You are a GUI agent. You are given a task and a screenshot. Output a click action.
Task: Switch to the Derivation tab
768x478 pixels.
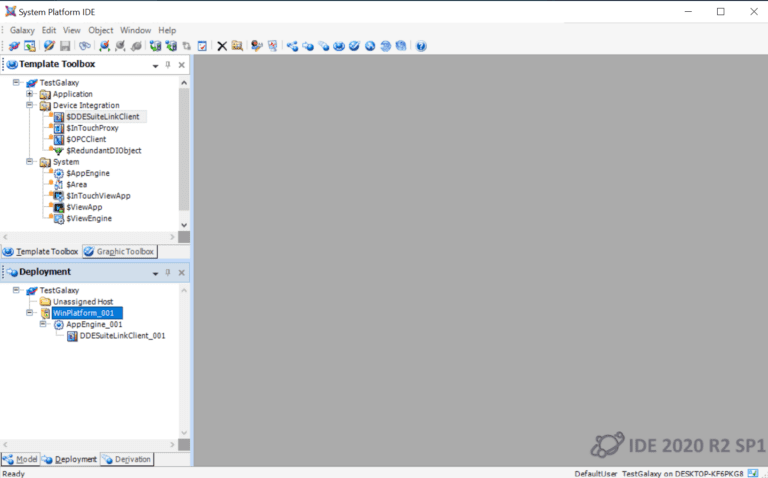coord(127,459)
